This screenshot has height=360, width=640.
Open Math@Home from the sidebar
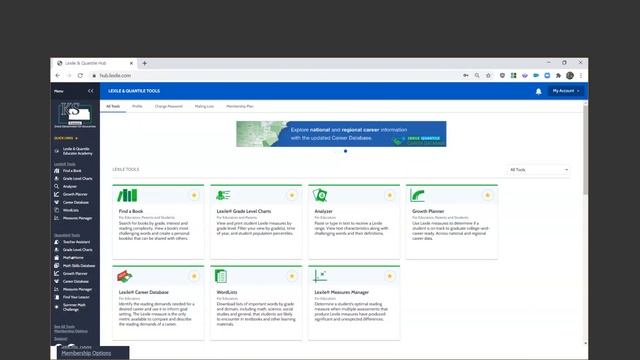(x=73, y=258)
